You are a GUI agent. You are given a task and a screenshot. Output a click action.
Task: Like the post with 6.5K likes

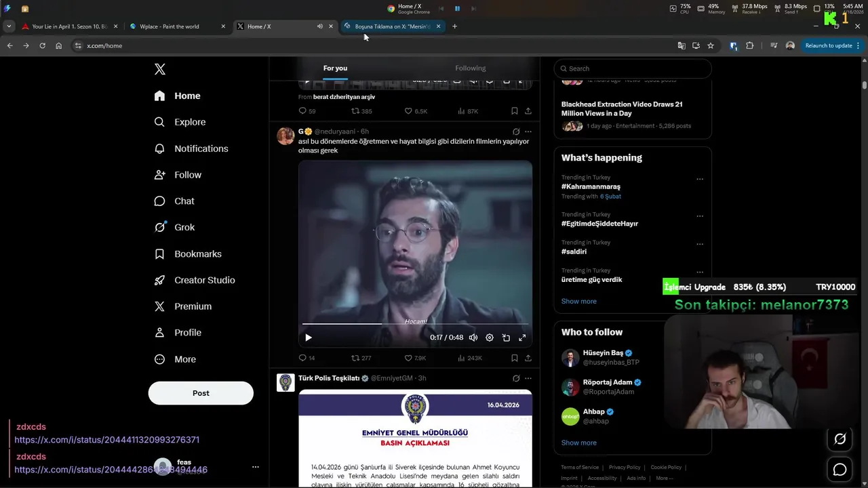[415, 111]
